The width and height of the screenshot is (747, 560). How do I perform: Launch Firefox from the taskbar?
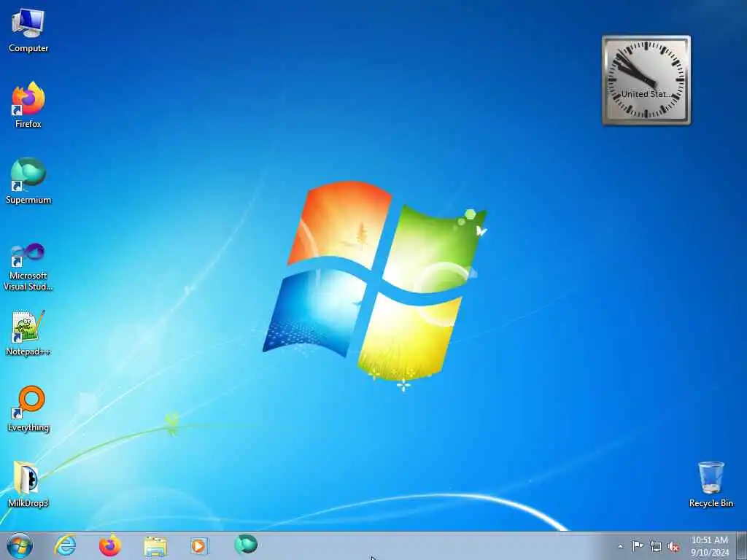pos(110,545)
